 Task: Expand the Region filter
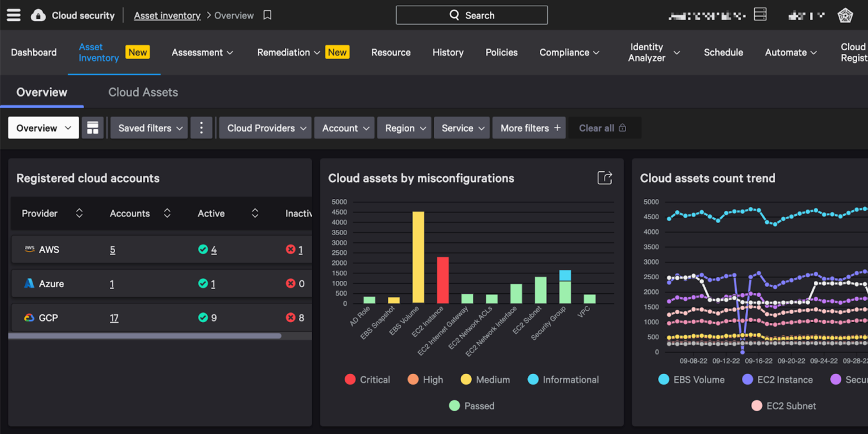click(x=403, y=128)
